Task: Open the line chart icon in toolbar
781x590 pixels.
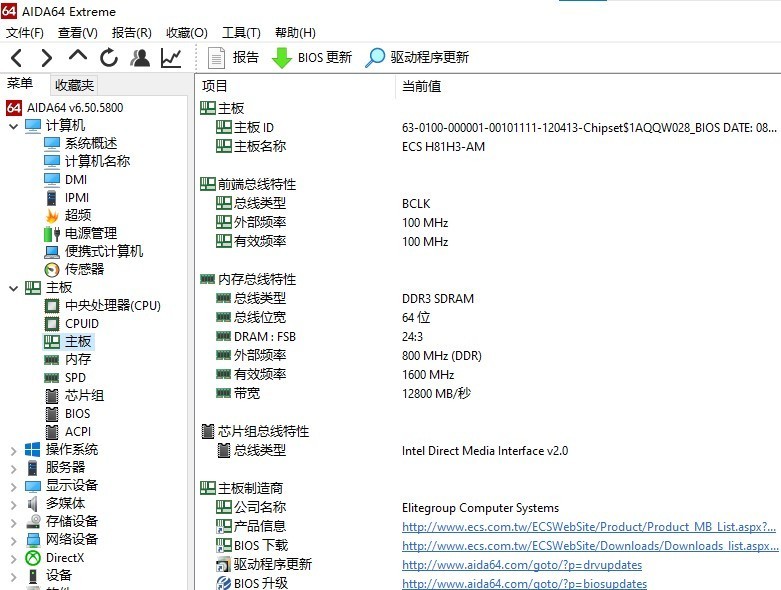Action: pyautogui.click(x=171, y=58)
